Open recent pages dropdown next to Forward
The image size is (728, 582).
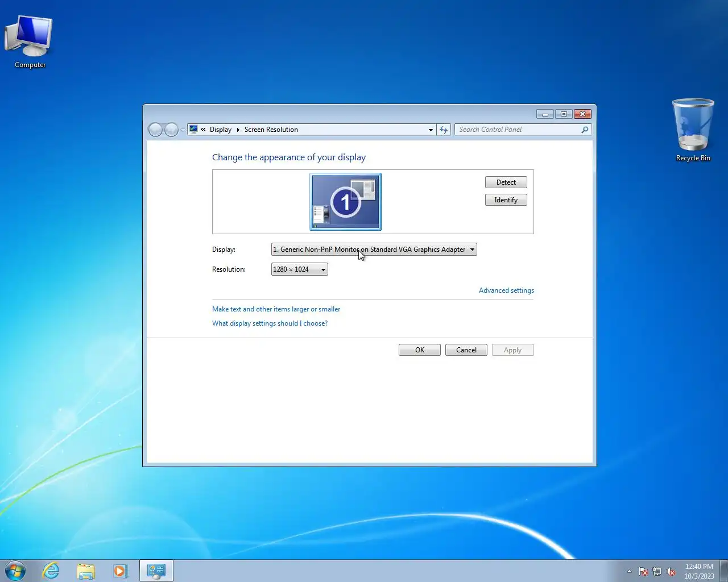click(183, 130)
